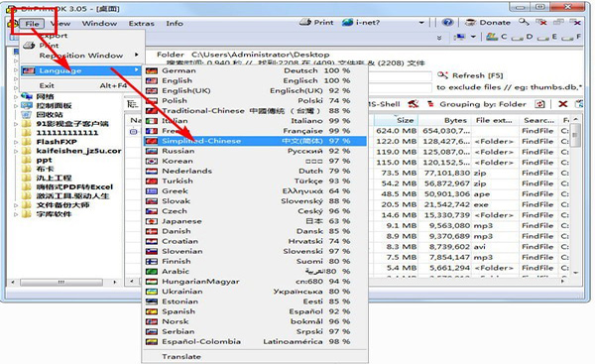Viewport: 595px width, 364px height.
Task: Click the i-net? globe icon
Action: point(347,23)
